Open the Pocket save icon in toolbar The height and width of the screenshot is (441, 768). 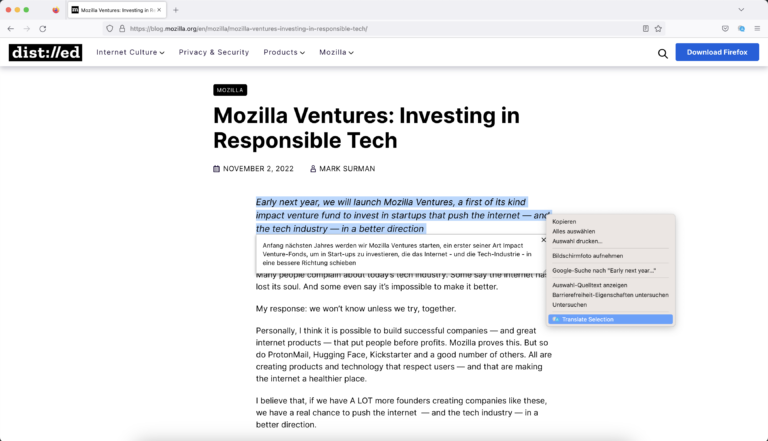pyautogui.click(x=725, y=28)
